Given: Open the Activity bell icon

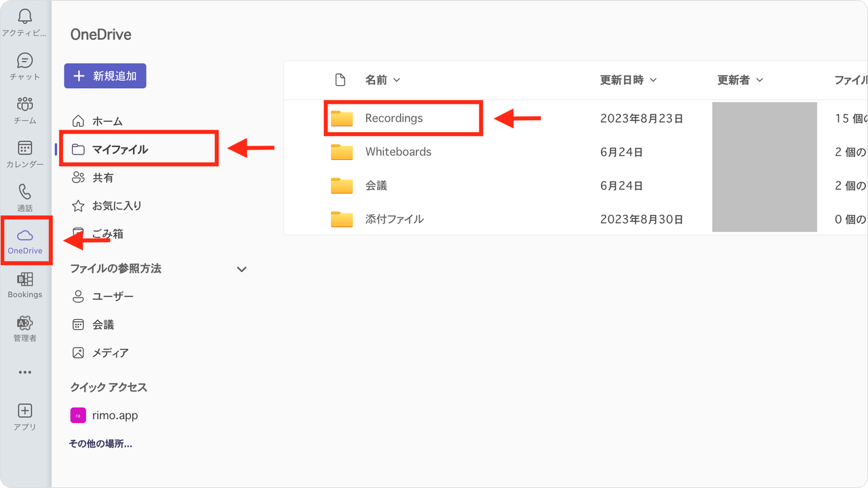Looking at the screenshot, I should click(25, 16).
